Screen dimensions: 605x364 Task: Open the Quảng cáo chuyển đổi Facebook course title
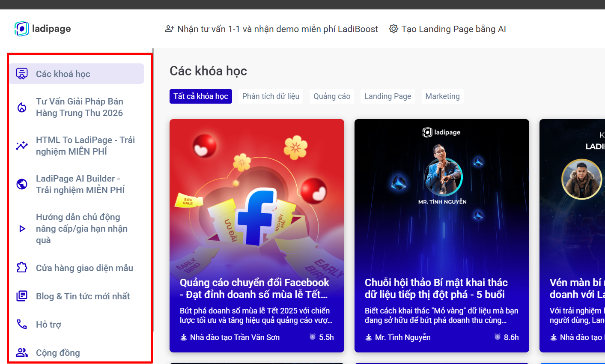click(x=255, y=289)
